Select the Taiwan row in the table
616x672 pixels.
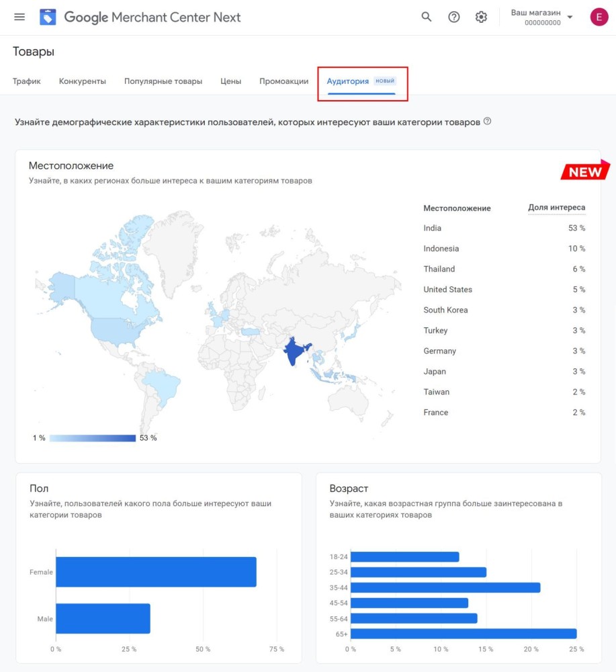pos(504,392)
